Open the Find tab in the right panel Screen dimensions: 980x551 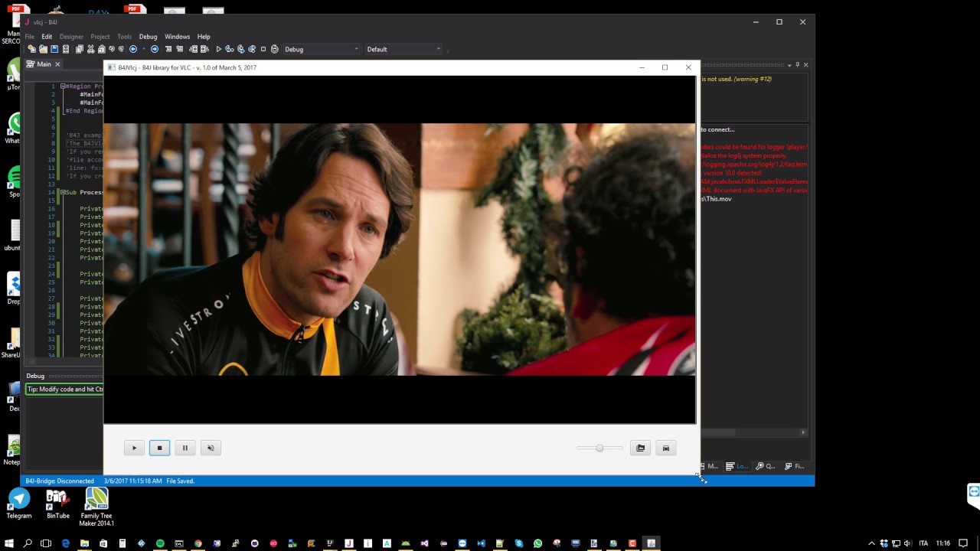[x=795, y=466]
